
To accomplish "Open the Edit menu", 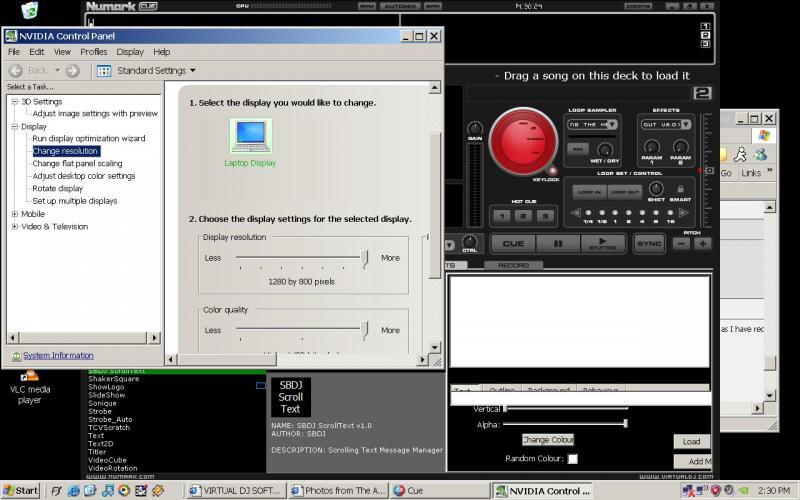I will pyautogui.click(x=36, y=52).
